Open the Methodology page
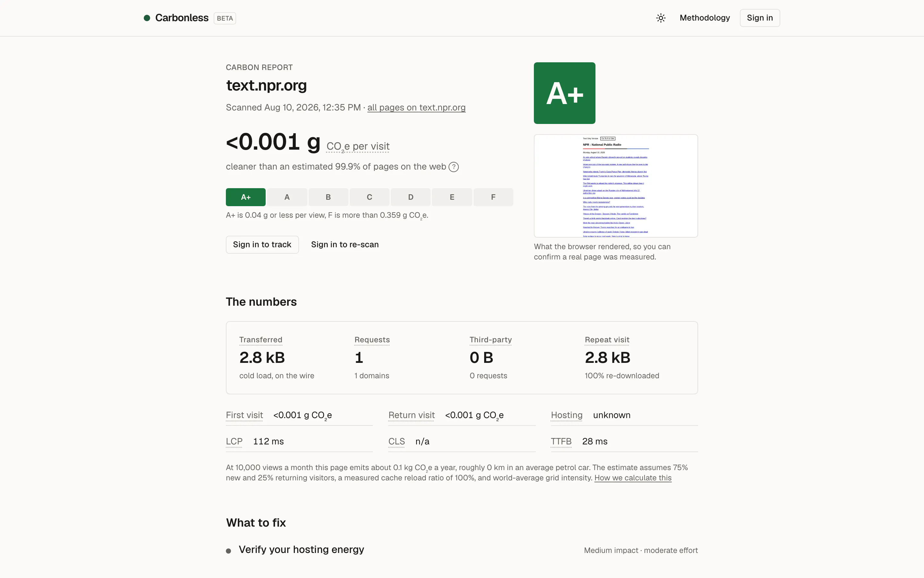 point(705,18)
